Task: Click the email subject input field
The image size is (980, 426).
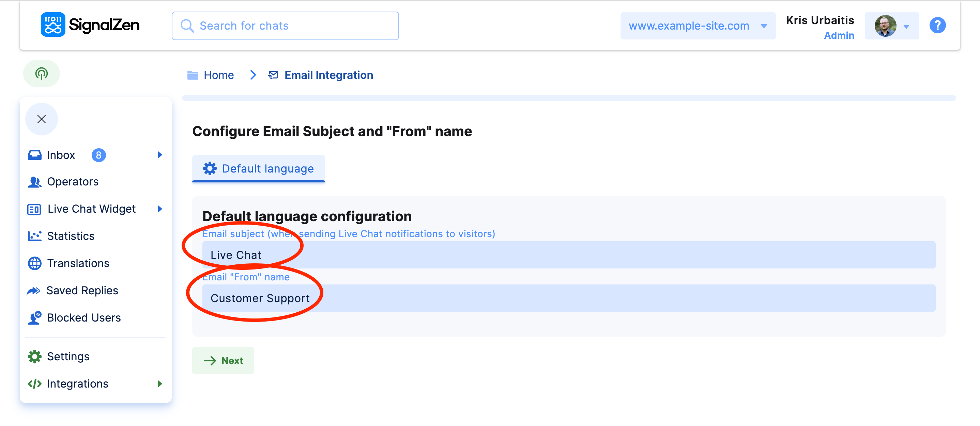Action: [568, 255]
